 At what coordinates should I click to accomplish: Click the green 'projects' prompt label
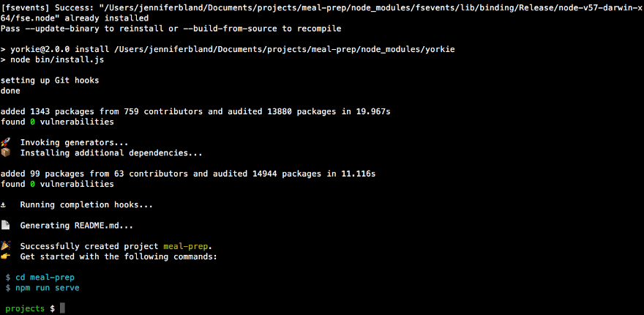point(25,309)
